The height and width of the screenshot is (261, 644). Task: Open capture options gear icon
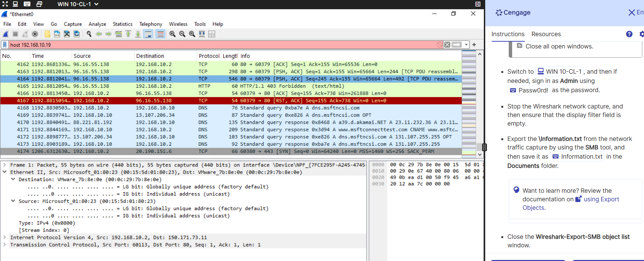coord(35,34)
